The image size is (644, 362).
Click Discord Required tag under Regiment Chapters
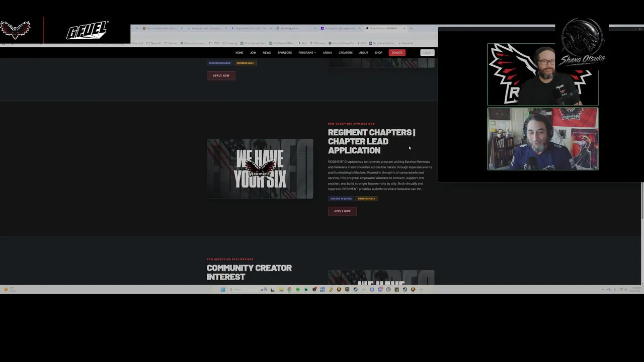[x=341, y=199]
